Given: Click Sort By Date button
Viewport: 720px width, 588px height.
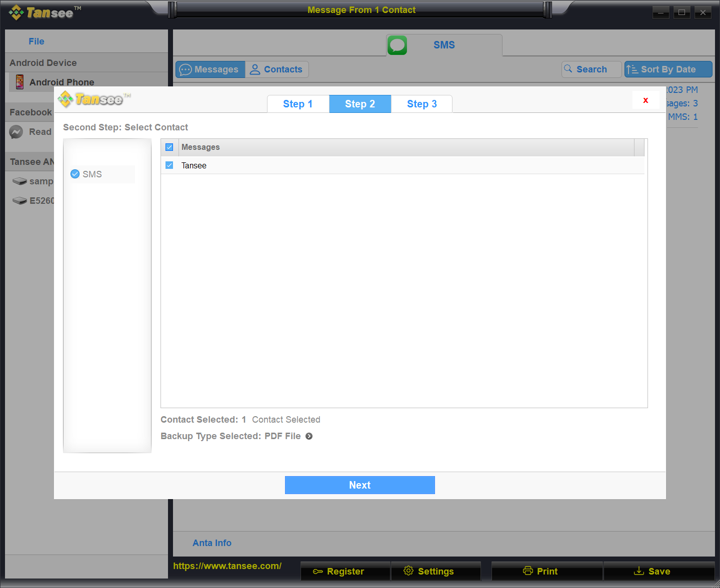Looking at the screenshot, I should coord(668,69).
